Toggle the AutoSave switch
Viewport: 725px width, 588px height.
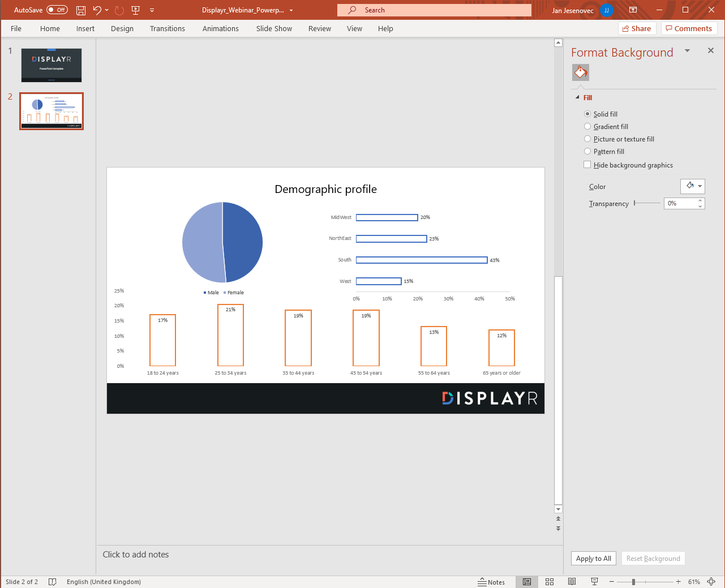[57, 10]
